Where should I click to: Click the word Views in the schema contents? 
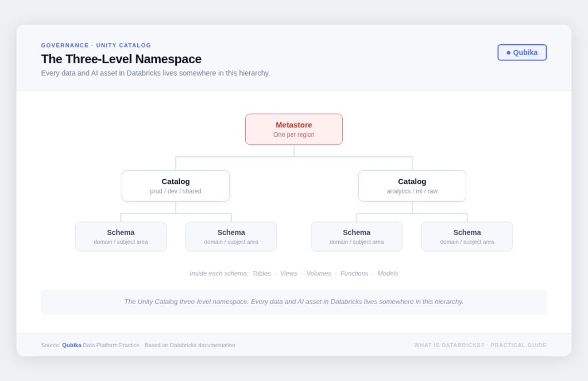(288, 274)
